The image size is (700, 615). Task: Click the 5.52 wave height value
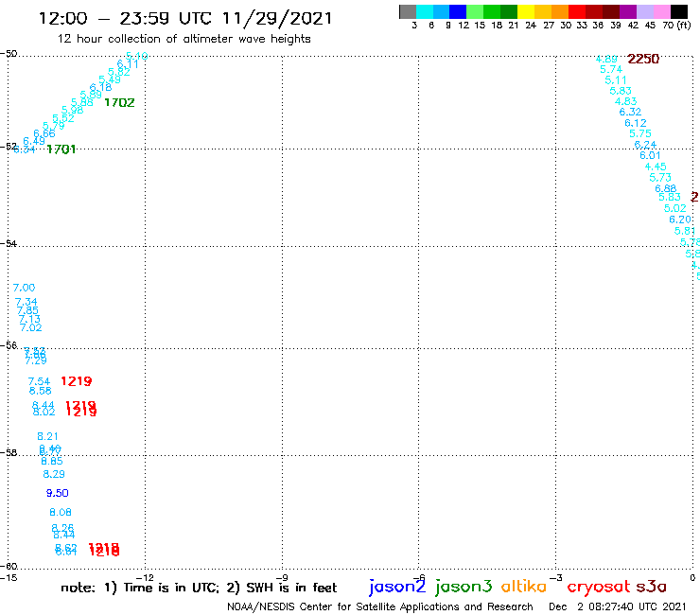pos(63,118)
